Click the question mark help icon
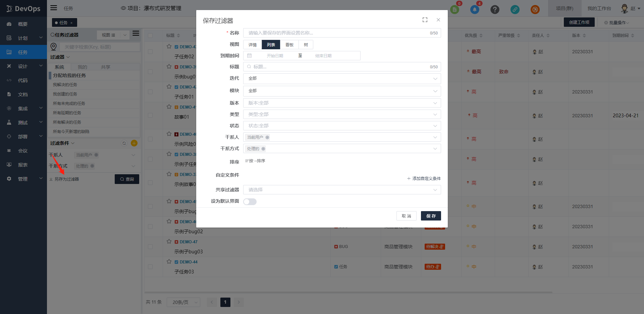The width and height of the screenshot is (644, 314). (495, 9)
